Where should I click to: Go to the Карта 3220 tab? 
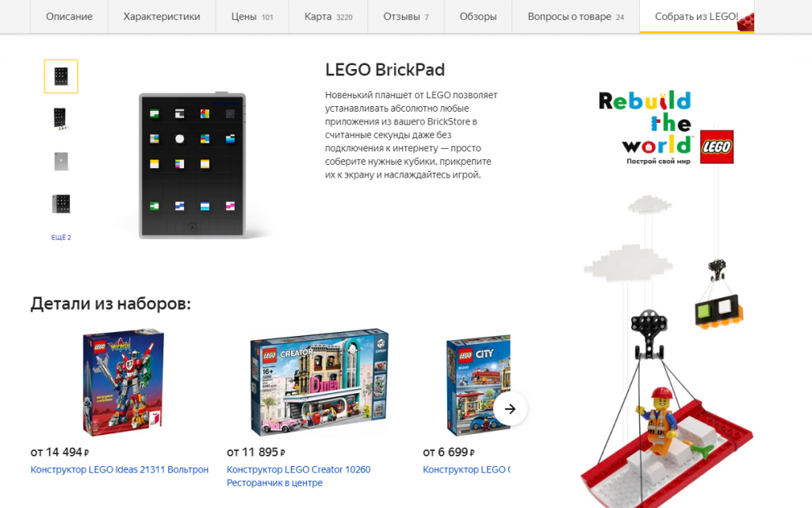(328, 17)
